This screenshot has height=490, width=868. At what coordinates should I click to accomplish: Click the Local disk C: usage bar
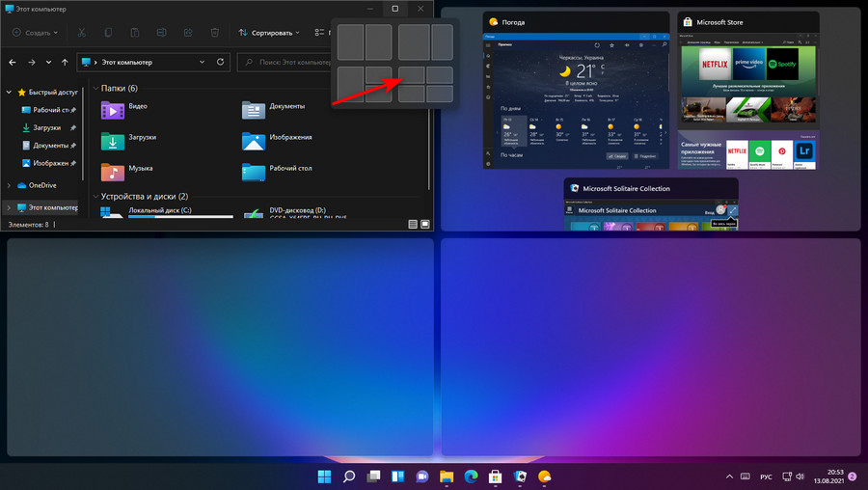click(180, 216)
